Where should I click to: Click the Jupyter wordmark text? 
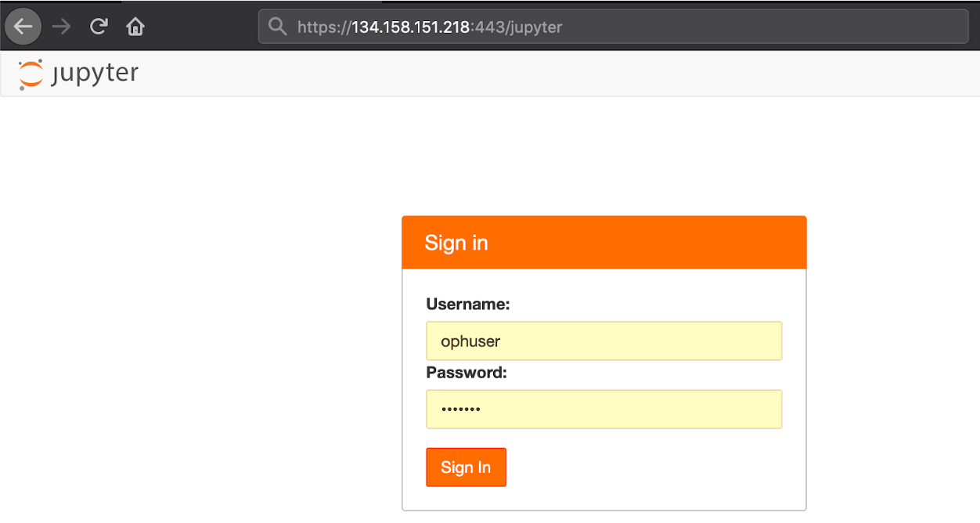[x=94, y=74]
